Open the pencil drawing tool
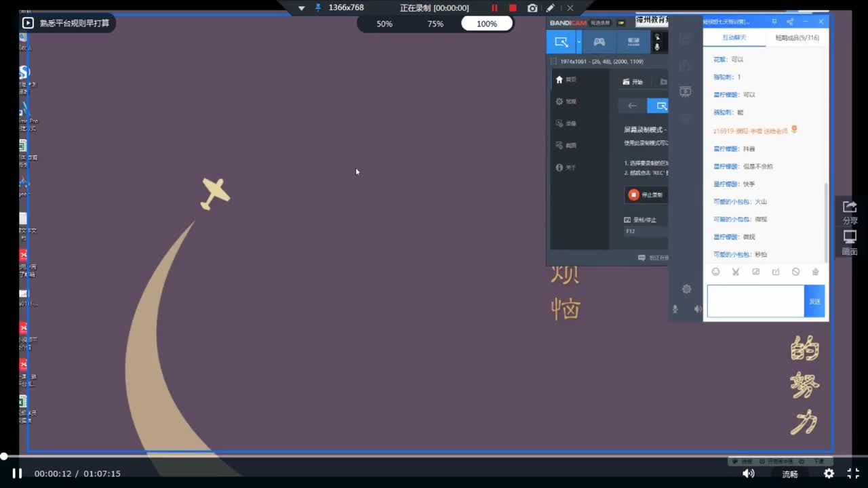Image resolution: width=868 pixels, height=488 pixels. coord(551,8)
